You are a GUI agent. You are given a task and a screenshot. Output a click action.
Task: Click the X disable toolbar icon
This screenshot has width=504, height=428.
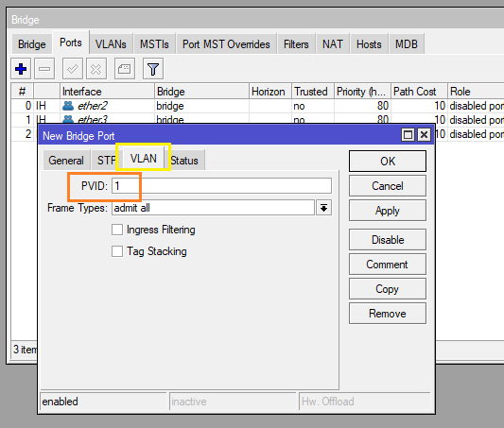click(96, 68)
